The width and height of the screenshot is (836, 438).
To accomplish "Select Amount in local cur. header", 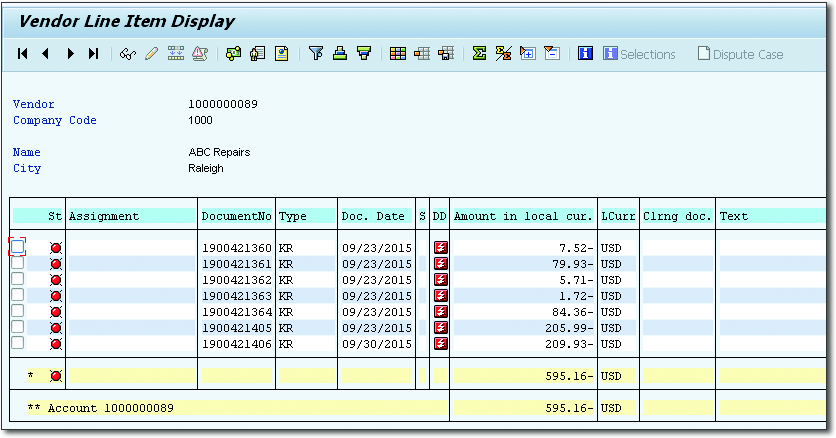I will coord(524,216).
